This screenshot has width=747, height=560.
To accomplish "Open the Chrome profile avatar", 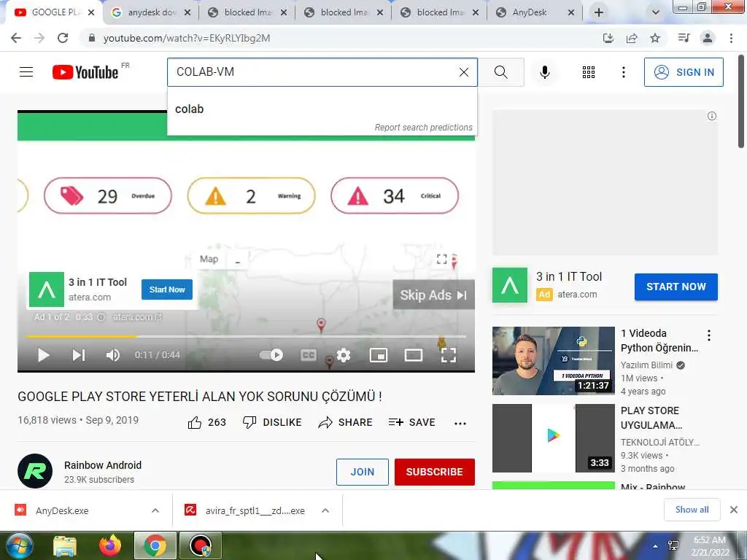I will 708,38.
